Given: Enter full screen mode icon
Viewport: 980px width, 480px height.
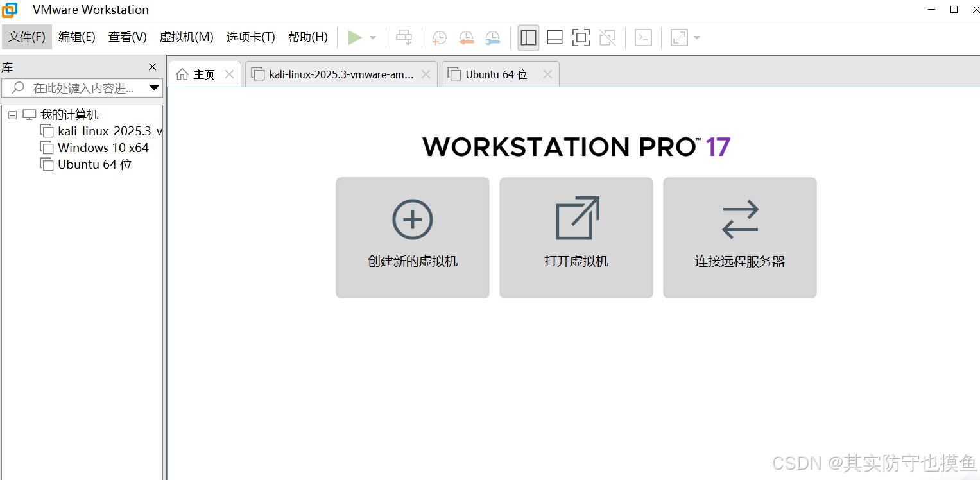Looking at the screenshot, I should tap(581, 37).
